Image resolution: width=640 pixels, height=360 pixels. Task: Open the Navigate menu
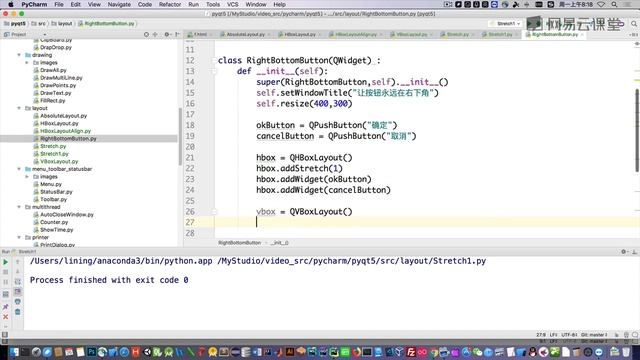tap(119, 4)
